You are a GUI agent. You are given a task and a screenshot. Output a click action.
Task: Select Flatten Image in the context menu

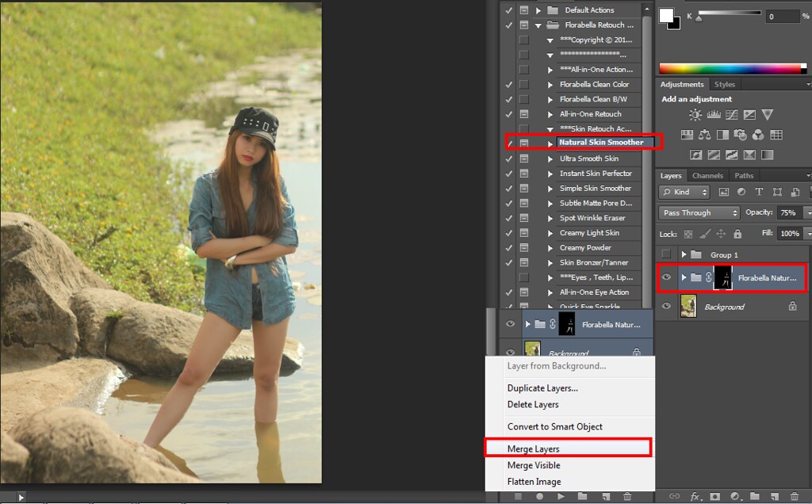pos(534,482)
